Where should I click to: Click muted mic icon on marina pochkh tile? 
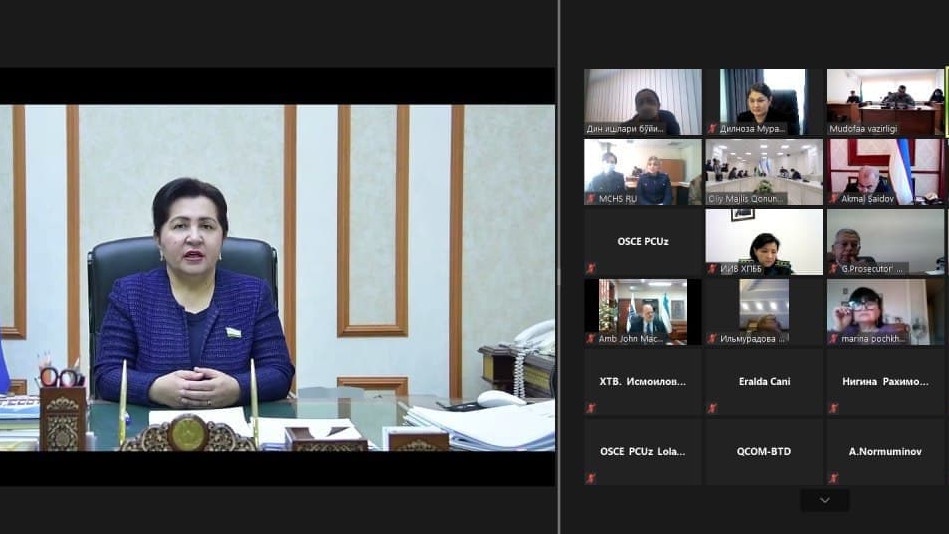coord(833,339)
